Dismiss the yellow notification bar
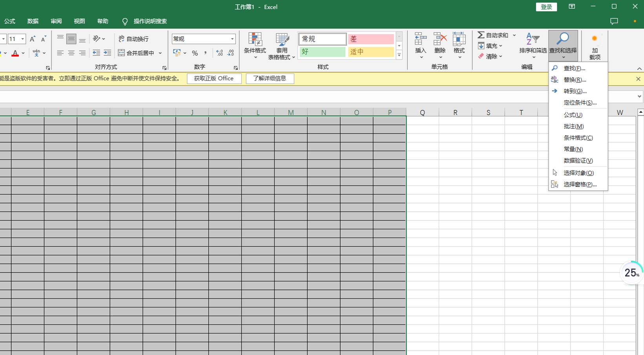The width and height of the screenshot is (644, 355). click(638, 79)
